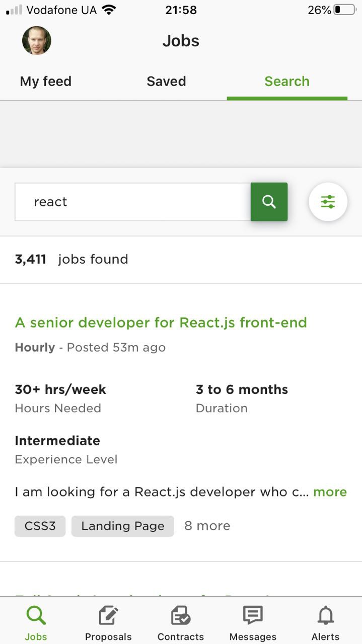Select the Landing Page skill tag
The width and height of the screenshot is (362, 644).
(123, 526)
